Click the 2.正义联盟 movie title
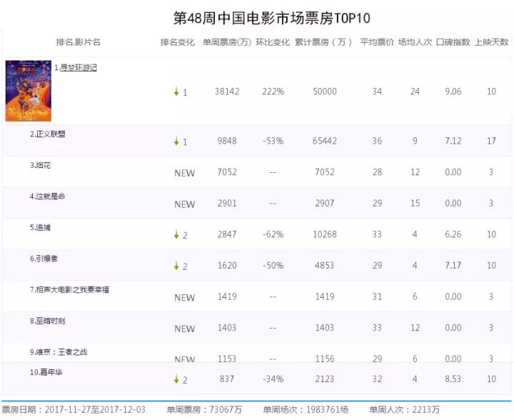This screenshot has width=514, height=420. 48,134
